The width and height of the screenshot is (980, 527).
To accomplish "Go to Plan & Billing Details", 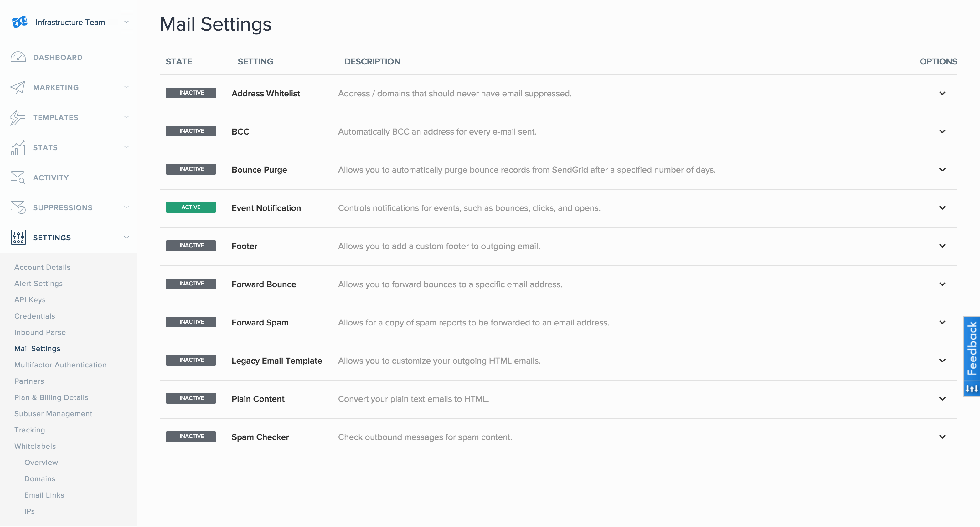I will tap(51, 397).
